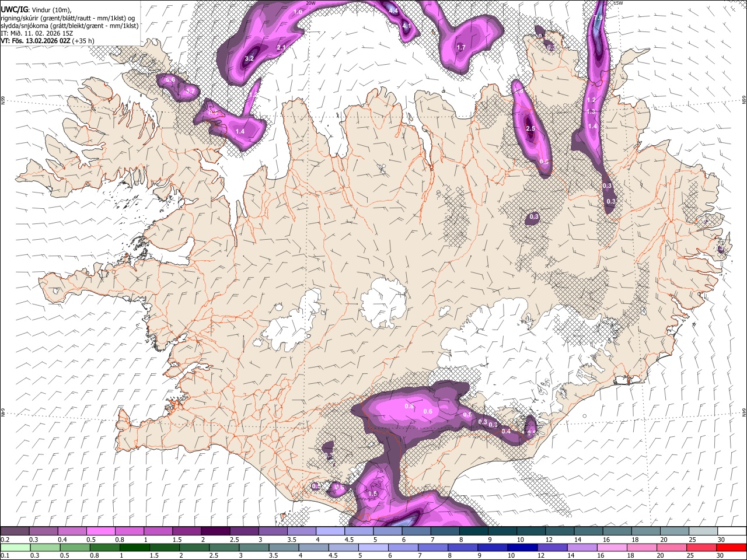Click the '0.4' value in the upper legend row
The height and width of the screenshot is (560, 747).
(61, 540)
